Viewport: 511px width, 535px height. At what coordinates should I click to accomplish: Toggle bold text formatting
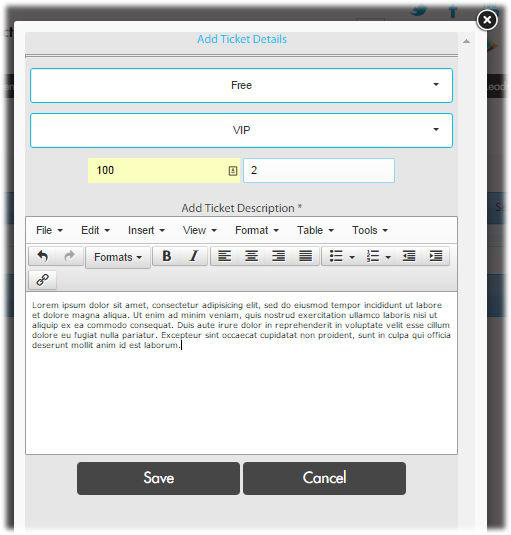166,256
